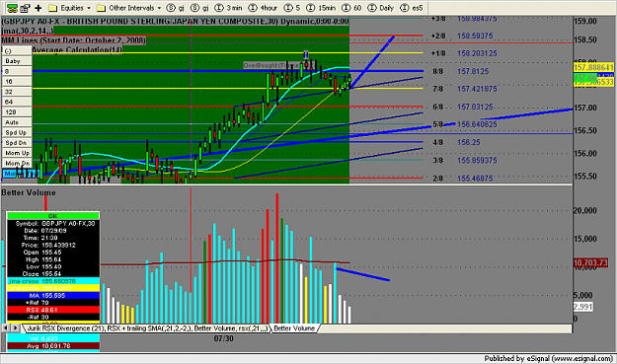The height and width of the screenshot is (364, 617).
Task: Select the 15min interval shortcut
Action: [x=321, y=8]
